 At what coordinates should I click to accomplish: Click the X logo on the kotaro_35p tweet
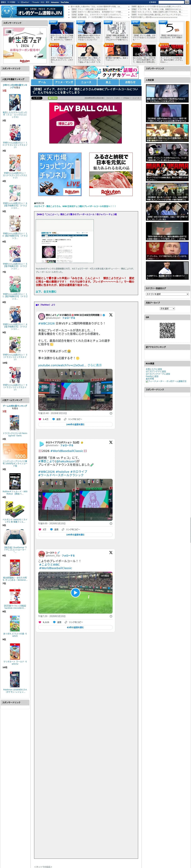(x=111, y=553)
